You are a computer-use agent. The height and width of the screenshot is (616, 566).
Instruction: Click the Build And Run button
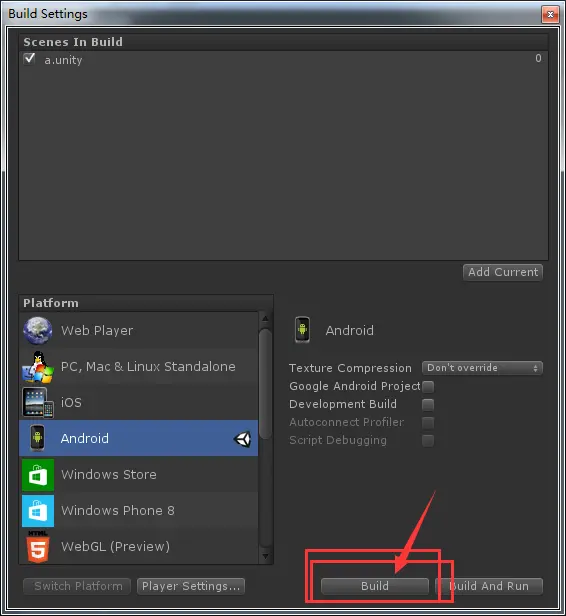(489, 586)
